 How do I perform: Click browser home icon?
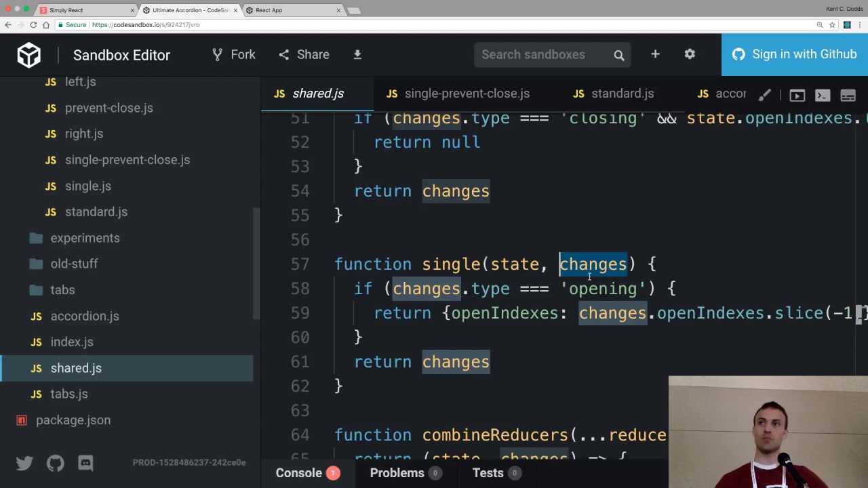tap(46, 25)
